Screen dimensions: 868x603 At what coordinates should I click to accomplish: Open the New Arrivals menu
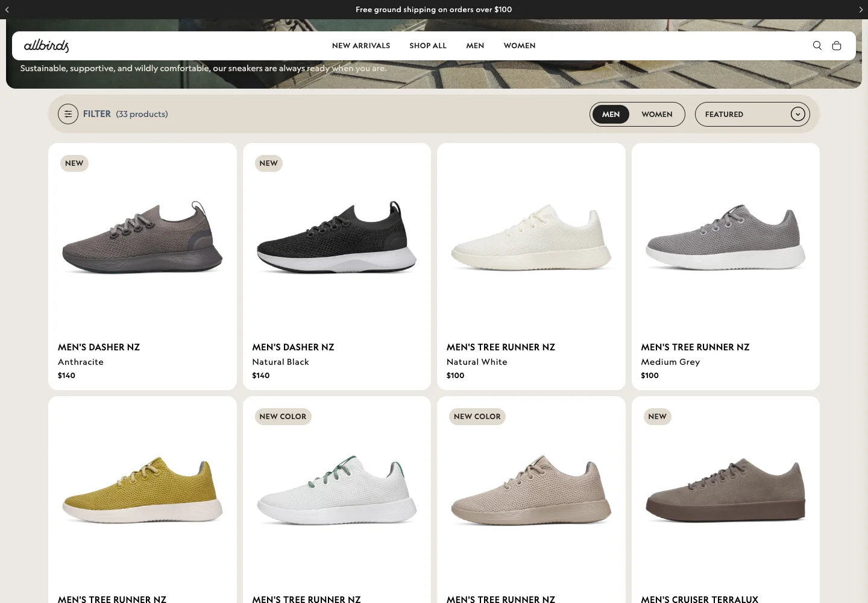pos(361,46)
